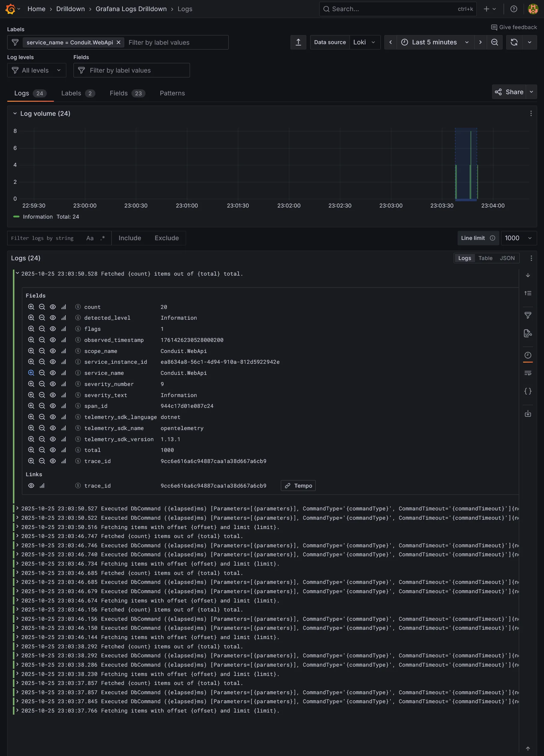Image resolution: width=544 pixels, height=756 pixels.
Task: Show statistics for the severity_text field
Action: [63, 395]
